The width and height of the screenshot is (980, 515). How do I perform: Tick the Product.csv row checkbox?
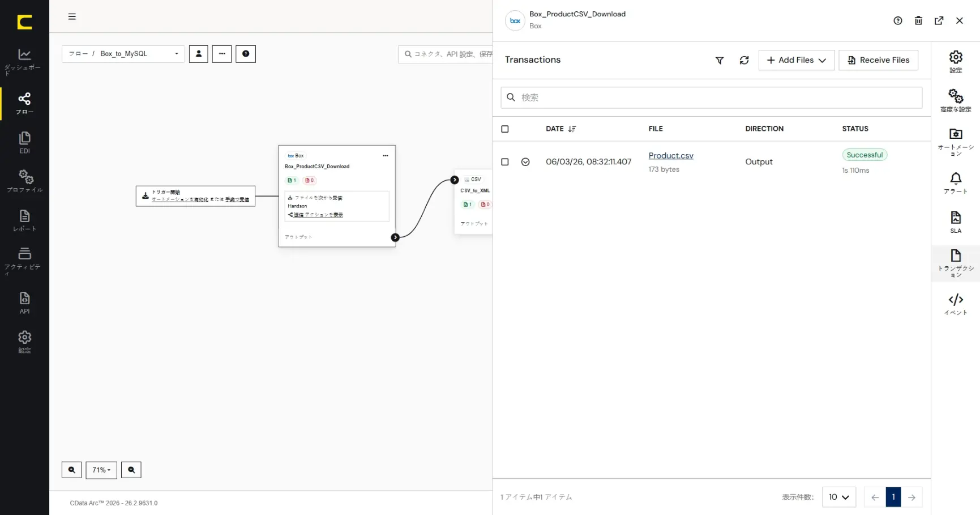pos(505,162)
